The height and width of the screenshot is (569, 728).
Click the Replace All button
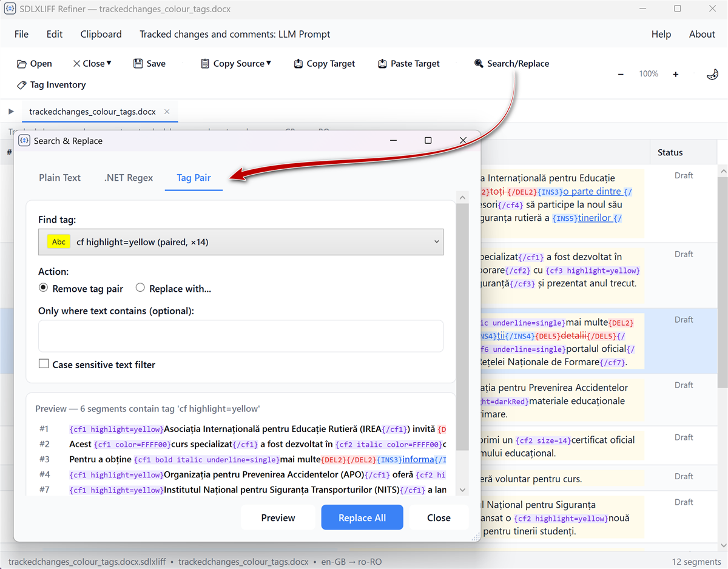(x=362, y=517)
